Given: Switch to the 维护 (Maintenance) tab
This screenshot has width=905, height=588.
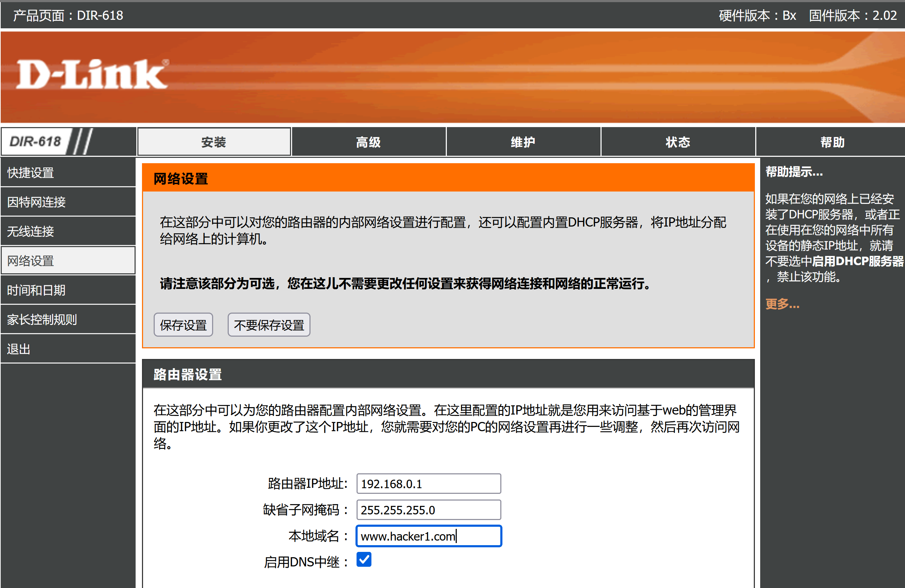Looking at the screenshot, I should 523,142.
